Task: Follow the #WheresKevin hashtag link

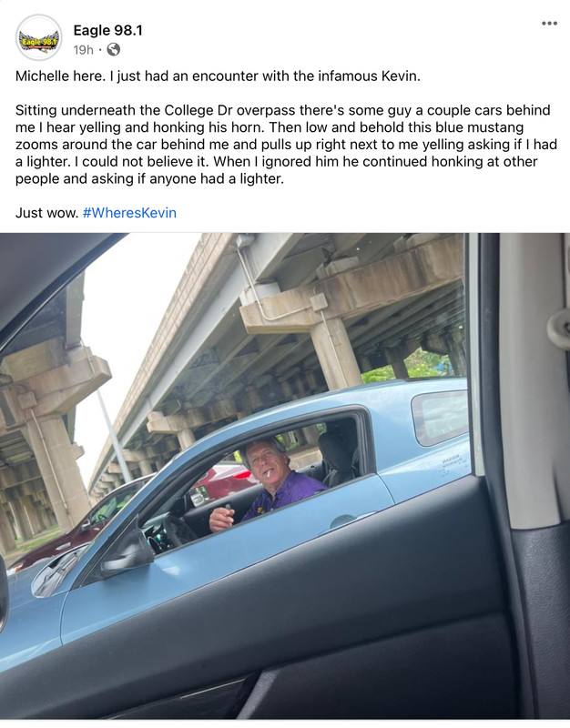Action: click(x=129, y=213)
